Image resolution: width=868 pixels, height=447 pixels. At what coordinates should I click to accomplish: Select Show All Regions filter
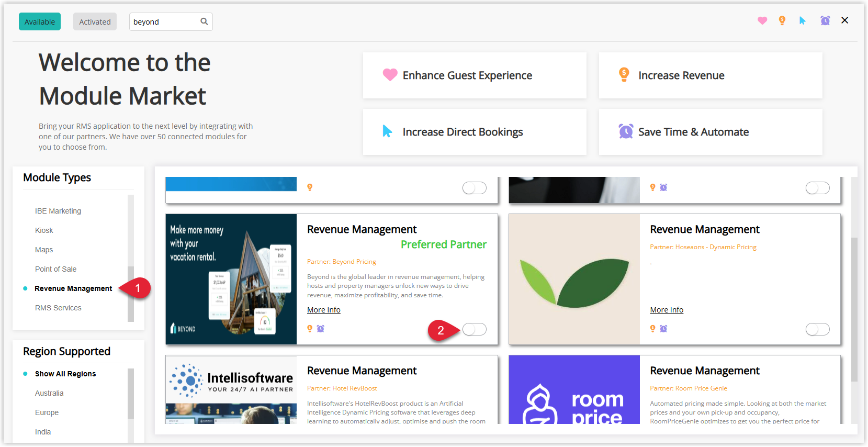click(x=65, y=374)
